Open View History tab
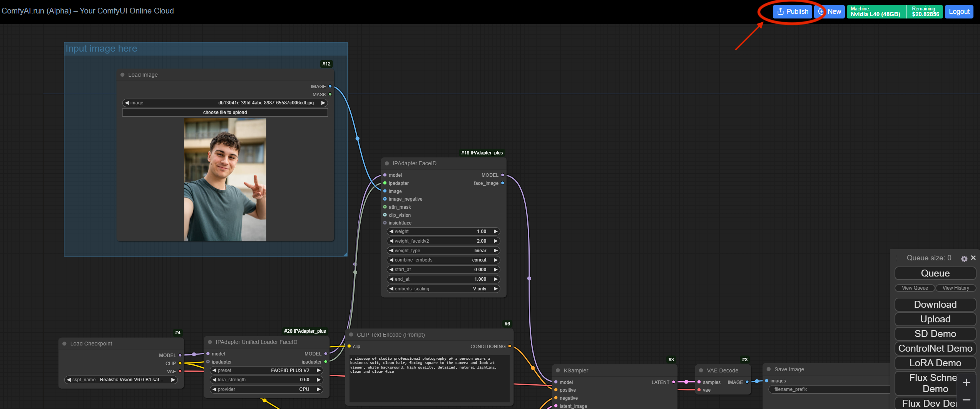Screen dimensions: 980x409 coord(955,288)
